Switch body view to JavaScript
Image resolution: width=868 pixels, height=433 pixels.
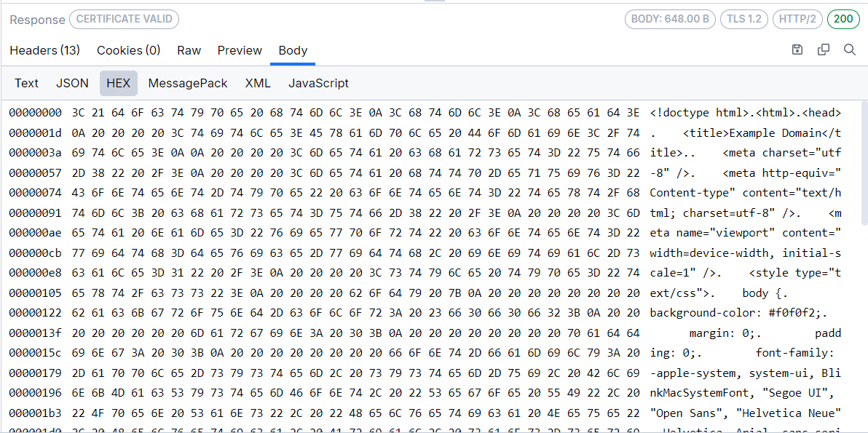click(x=318, y=83)
